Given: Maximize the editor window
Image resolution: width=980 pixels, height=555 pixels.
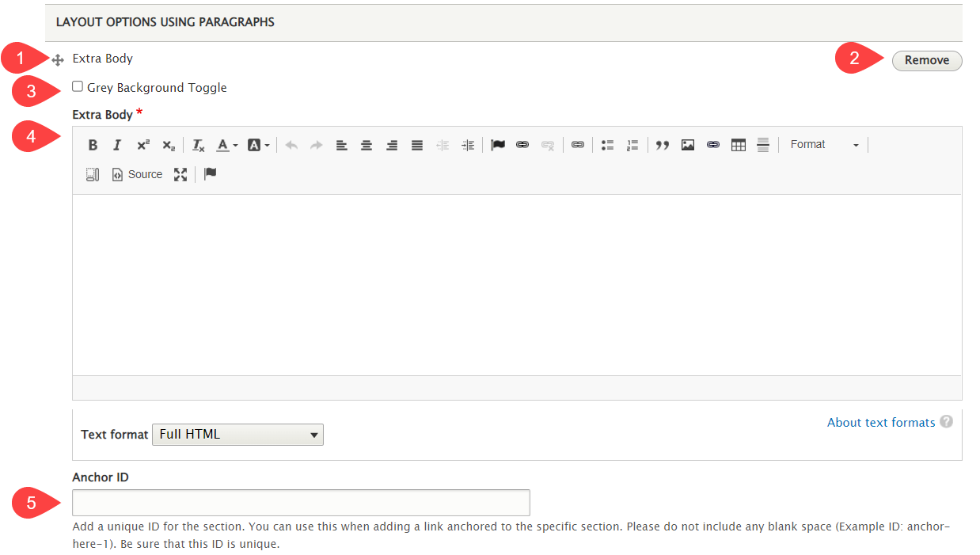Looking at the screenshot, I should pyautogui.click(x=180, y=174).
